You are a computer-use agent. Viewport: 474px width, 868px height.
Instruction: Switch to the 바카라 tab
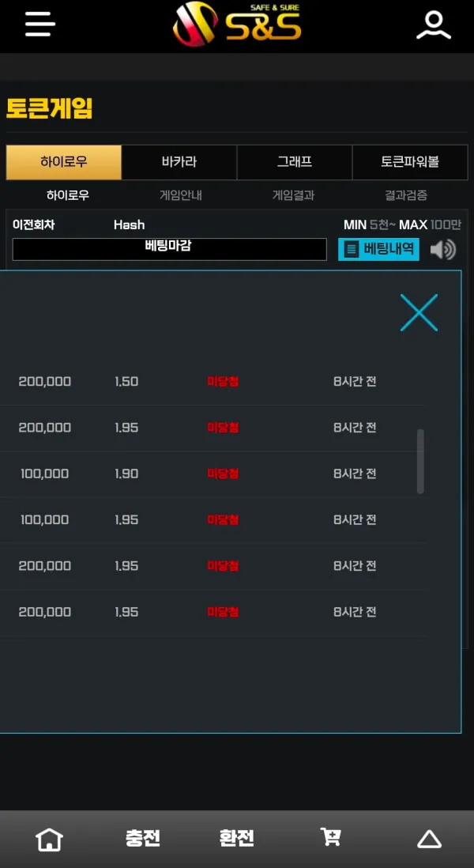(179, 162)
